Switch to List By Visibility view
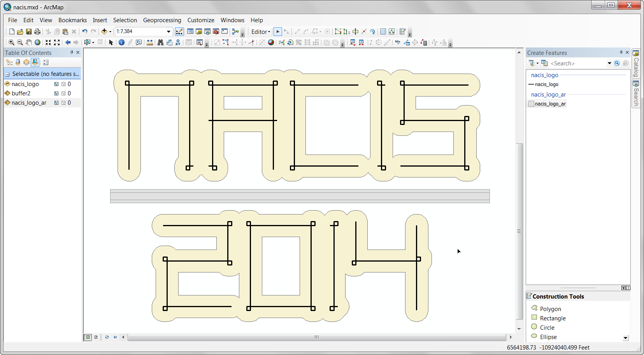This screenshot has height=355, width=644. point(26,62)
